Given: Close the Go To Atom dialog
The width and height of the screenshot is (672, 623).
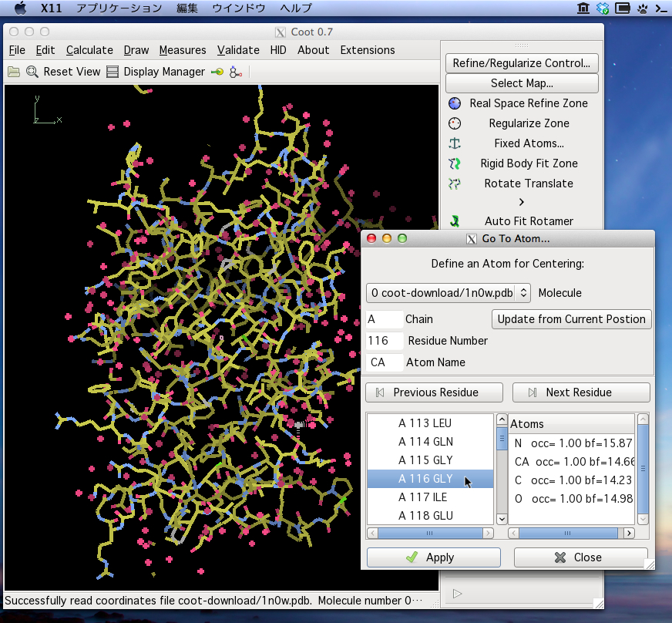Looking at the screenshot, I should coord(581,557).
